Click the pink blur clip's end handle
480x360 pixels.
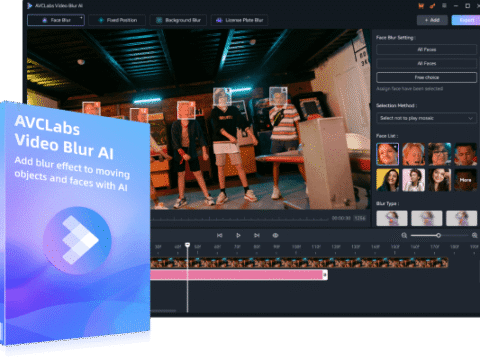(325, 275)
